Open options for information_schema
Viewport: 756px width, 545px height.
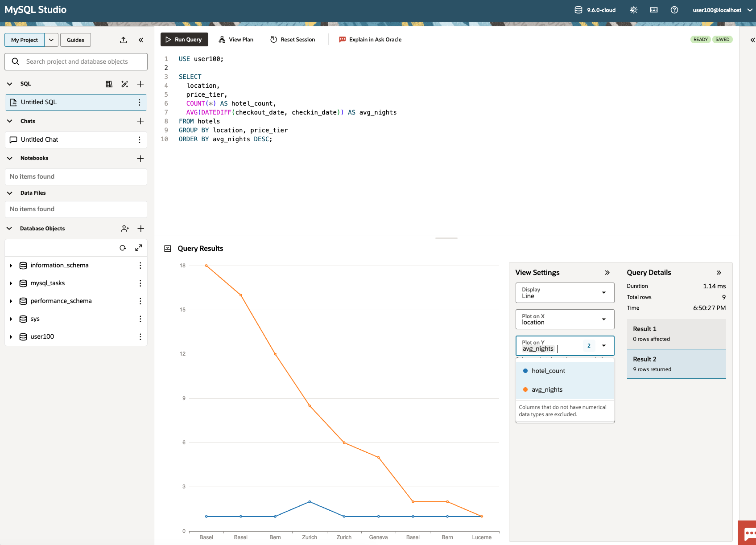coord(140,266)
